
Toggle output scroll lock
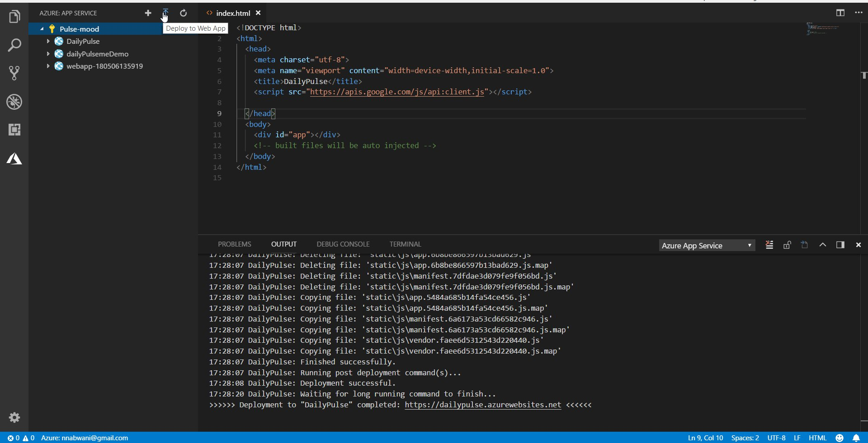coord(787,245)
